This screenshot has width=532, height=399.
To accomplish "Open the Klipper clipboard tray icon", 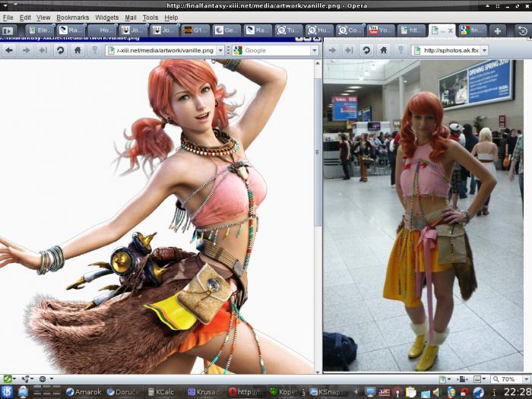I will tap(411, 392).
